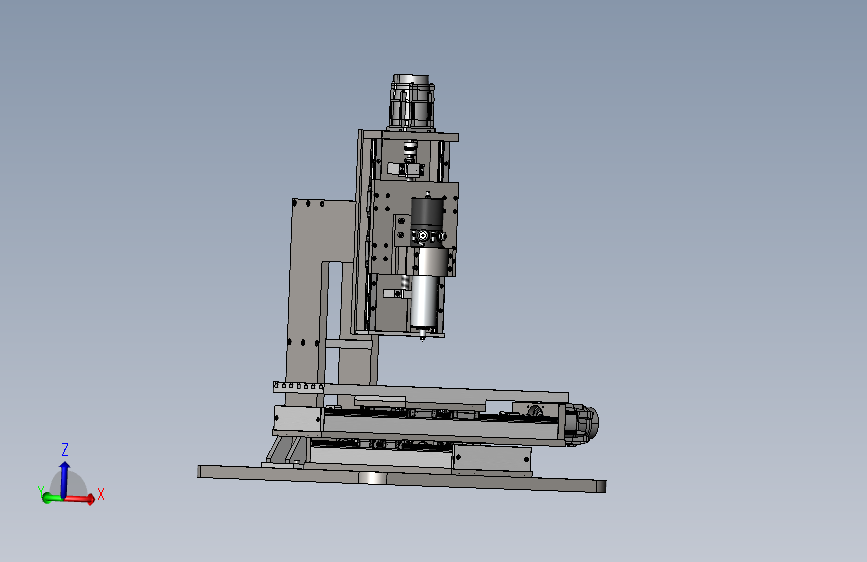Select the large flat base plate at the bottom
Screen dimensions: 867x562
pyautogui.click(x=402, y=479)
